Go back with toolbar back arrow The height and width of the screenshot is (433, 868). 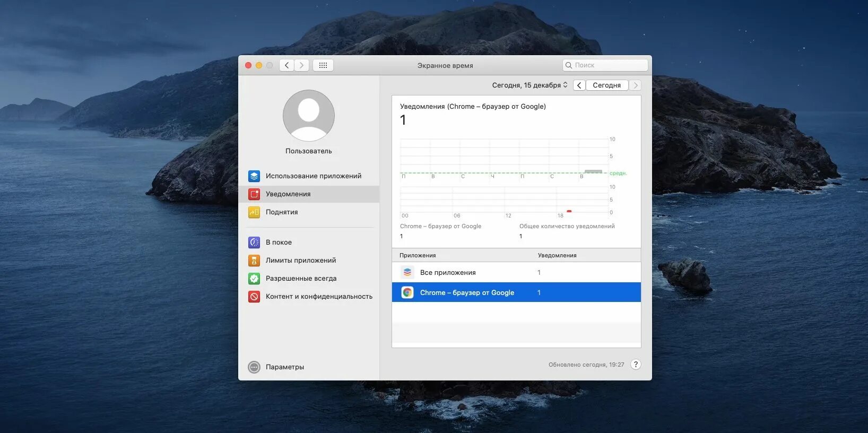click(287, 65)
